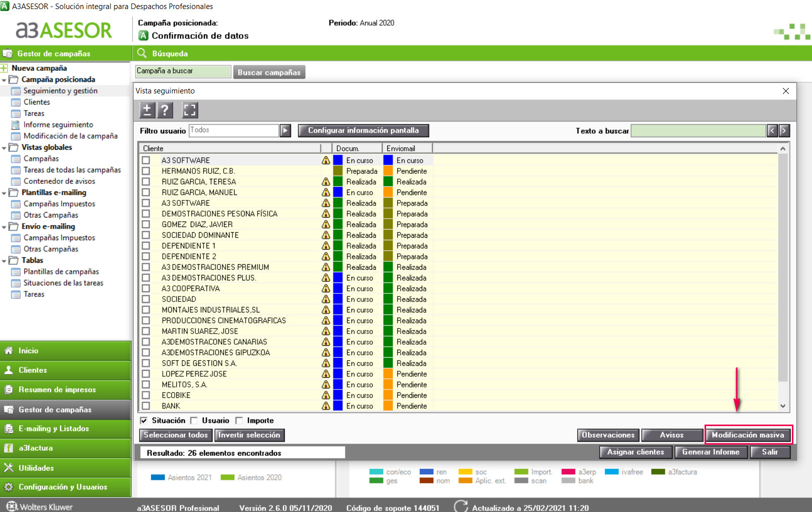Sort by the Cliente column header
This screenshot has width=812, height=512.
[x=230, y=148]
